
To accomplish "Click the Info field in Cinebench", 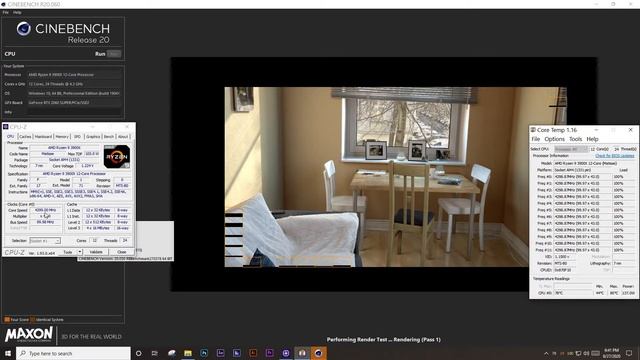I will 74,112.
